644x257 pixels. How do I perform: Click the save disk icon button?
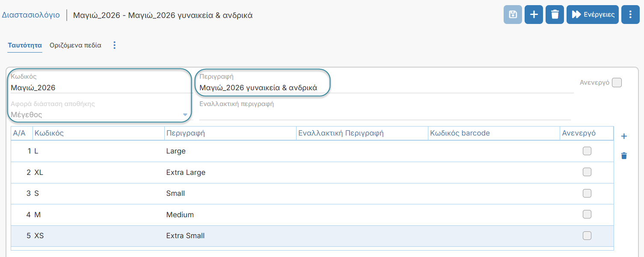point(513,15)
